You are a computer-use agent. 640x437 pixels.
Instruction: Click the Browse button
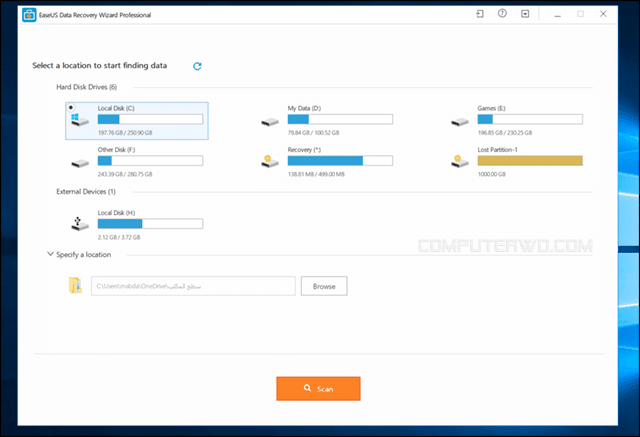tap(324, 286)
